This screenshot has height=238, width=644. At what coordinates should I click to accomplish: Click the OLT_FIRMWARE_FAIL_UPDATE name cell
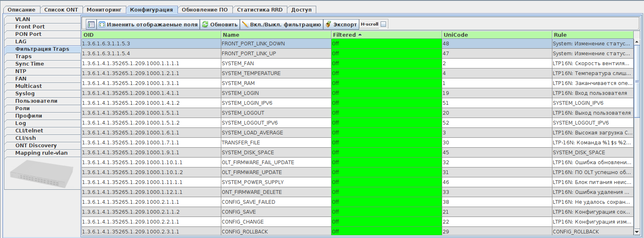(x=276, y=162)
